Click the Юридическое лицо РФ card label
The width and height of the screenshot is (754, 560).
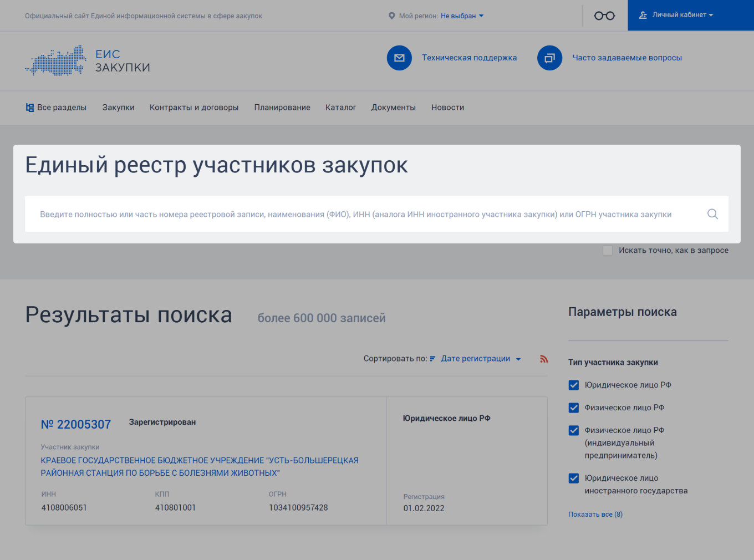point(447,419)
